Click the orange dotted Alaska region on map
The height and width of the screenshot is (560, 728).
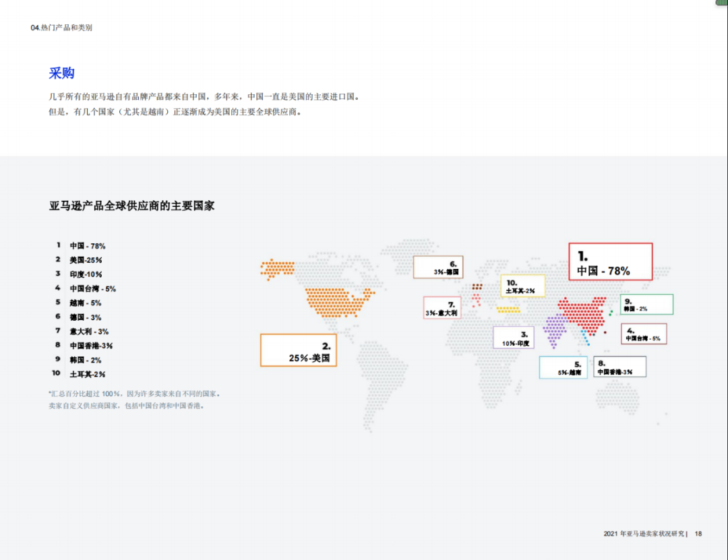[x=276, y=268]
